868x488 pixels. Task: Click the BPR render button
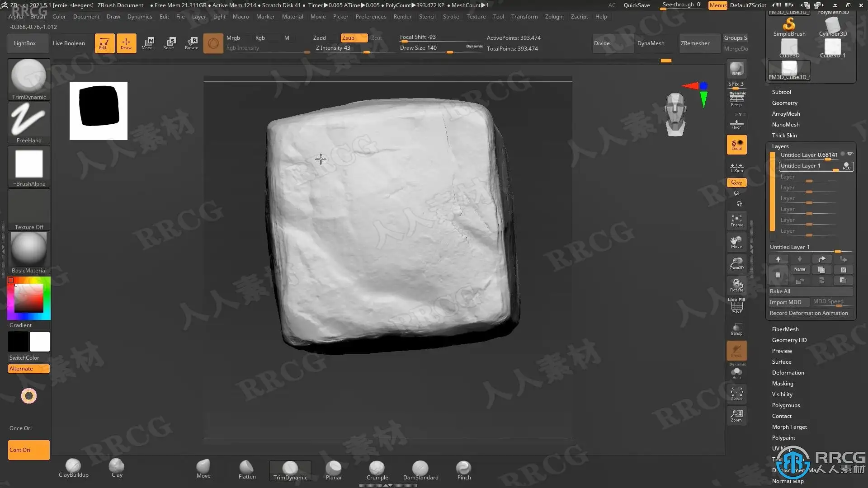736,69
